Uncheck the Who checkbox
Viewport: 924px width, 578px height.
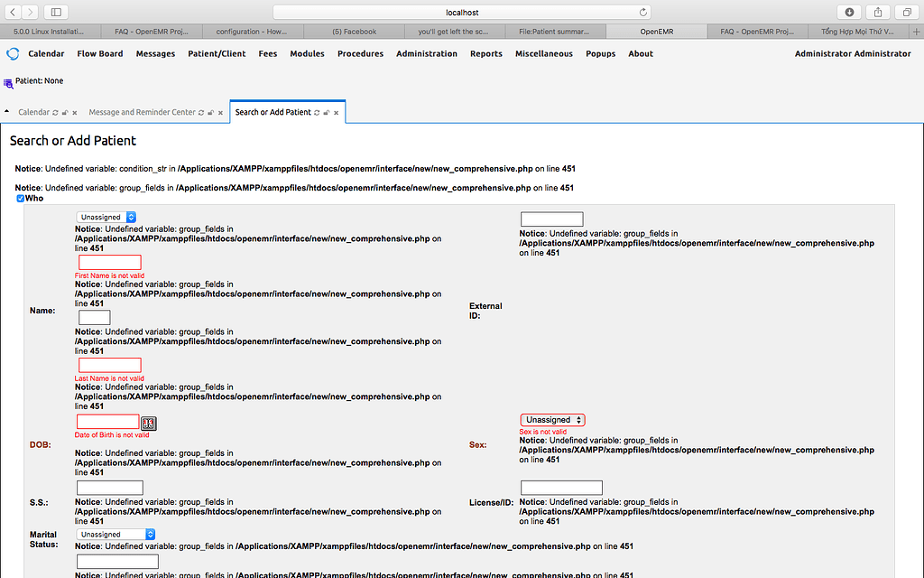point(22,198)
